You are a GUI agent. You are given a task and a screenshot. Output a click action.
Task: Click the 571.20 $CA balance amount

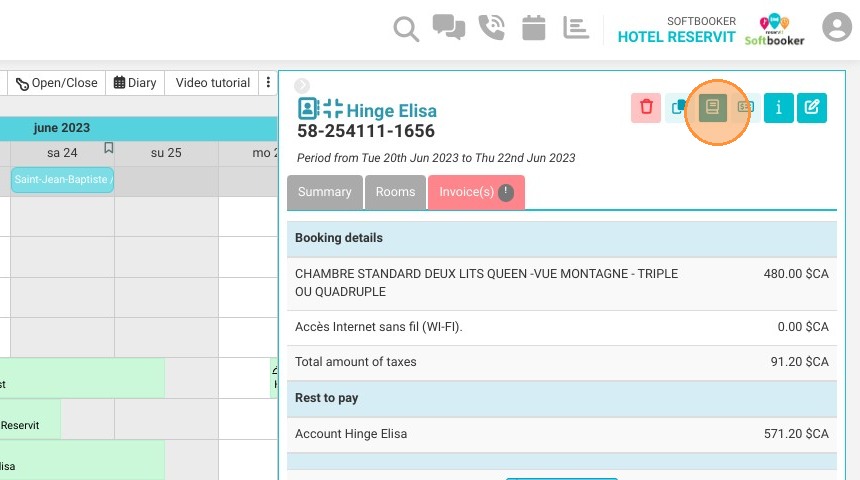click(796, 434)
